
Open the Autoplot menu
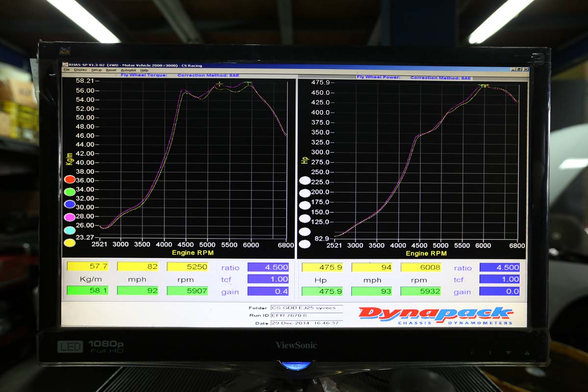pos(128,70)
